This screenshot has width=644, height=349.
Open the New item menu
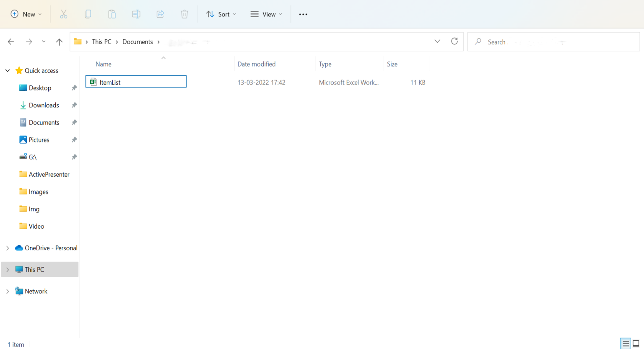pos(26,14)
